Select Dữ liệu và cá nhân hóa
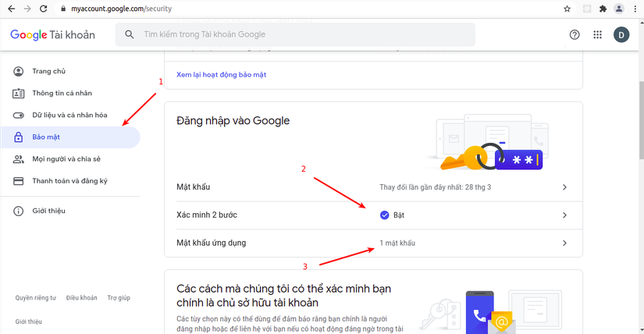Screen dimensions: 644x334 [x=69, y=115]
